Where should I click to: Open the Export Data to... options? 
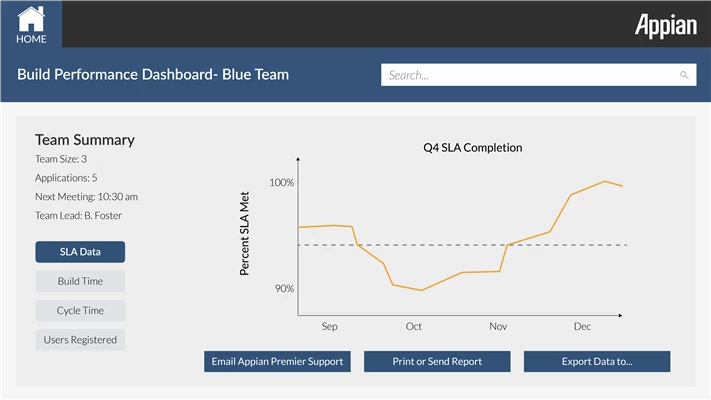pyautogui.click(x=597, y=361)
